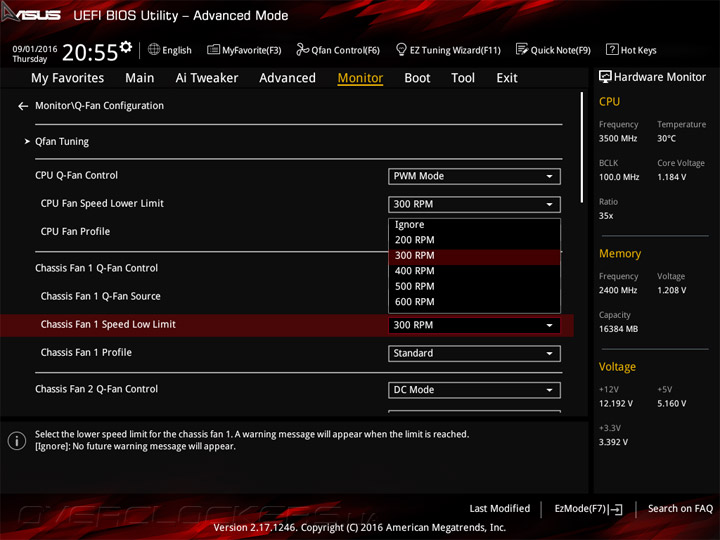The height and width of the screenshot is (540, 720).
Task: Click the EzMode(F7) switch arrow icon
Action: click(x=616, y=509)
